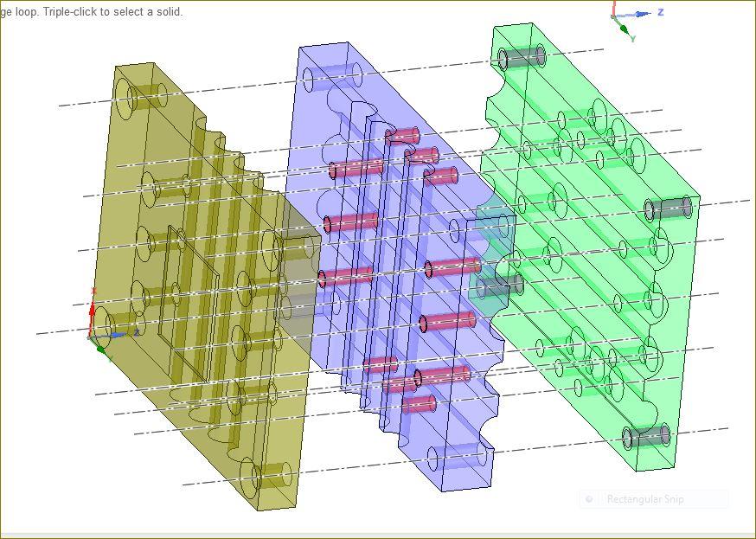Click the green Y arrow of top-right view triad
Screen dimensions: 756x539
[x=625, y=30]
